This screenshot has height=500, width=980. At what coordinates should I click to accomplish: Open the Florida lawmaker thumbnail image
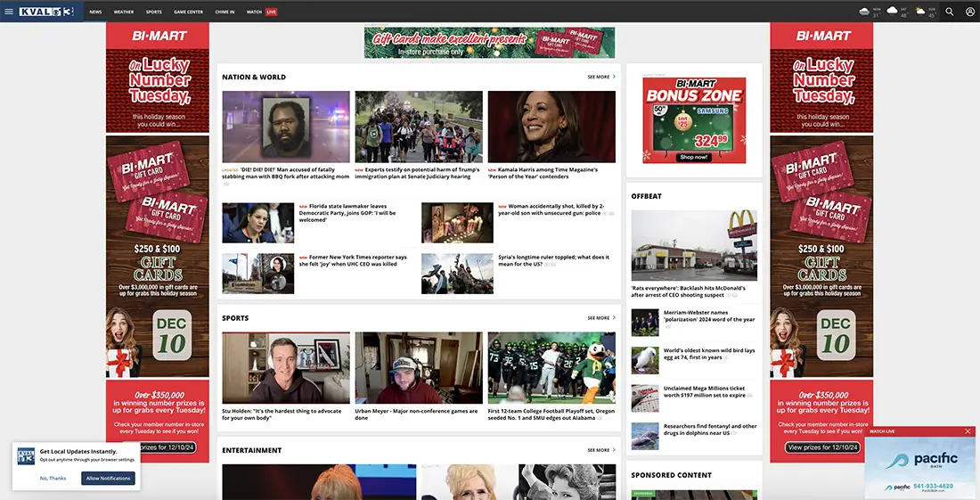click(258, 223)
